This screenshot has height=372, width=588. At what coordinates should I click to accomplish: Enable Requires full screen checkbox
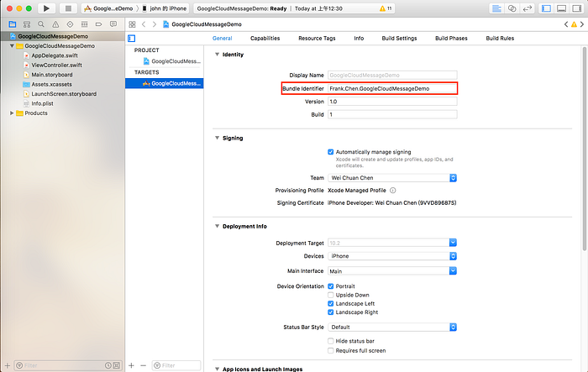click(x=330, y=351)
